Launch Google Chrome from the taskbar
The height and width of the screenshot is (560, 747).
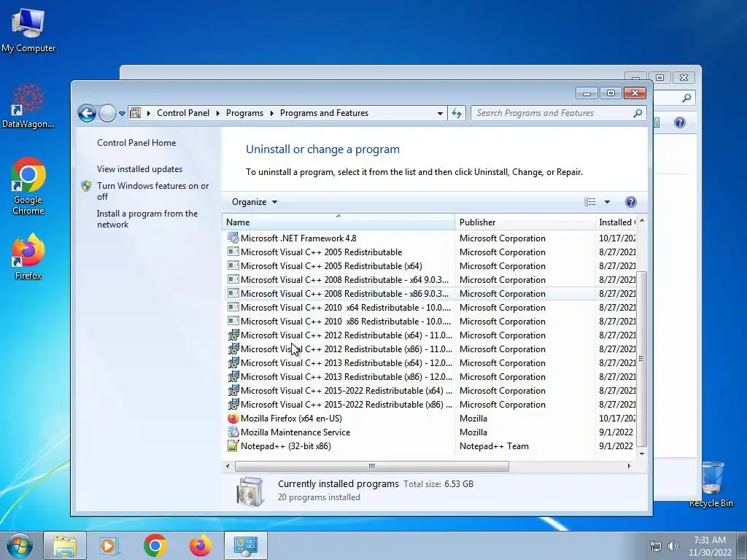pos(155,545)
